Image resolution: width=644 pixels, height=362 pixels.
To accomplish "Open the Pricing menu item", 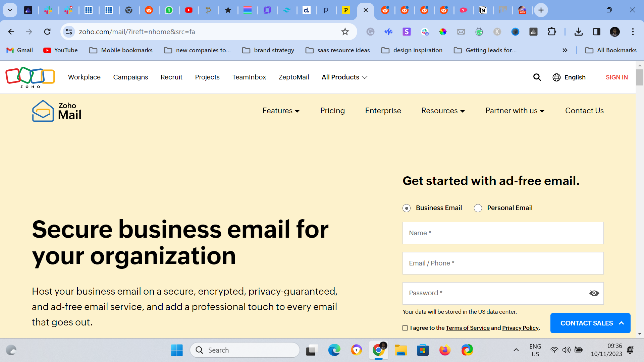I will click(332, 111).
